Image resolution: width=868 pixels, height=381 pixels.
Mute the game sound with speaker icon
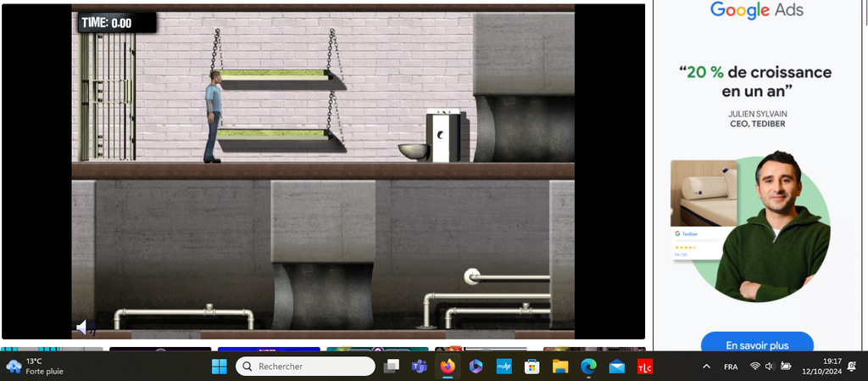click(x=84, y=328)
